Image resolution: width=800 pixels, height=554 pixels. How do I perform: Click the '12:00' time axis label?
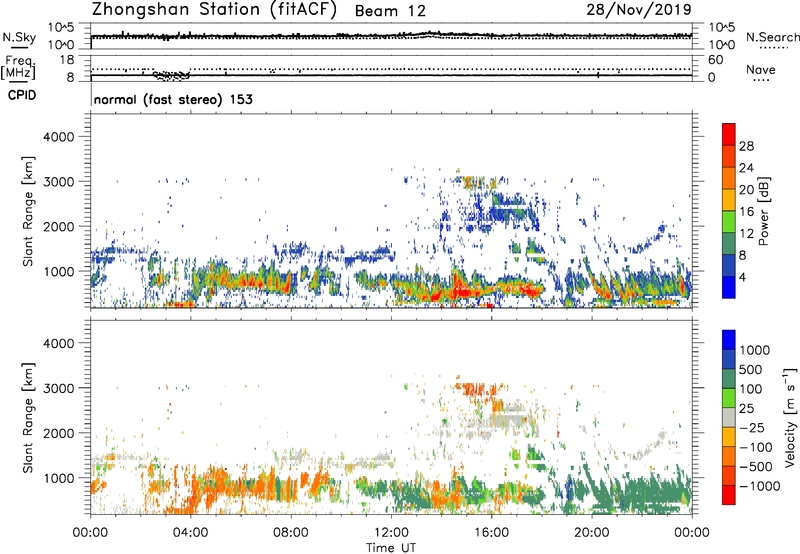[x=391, y=533]
